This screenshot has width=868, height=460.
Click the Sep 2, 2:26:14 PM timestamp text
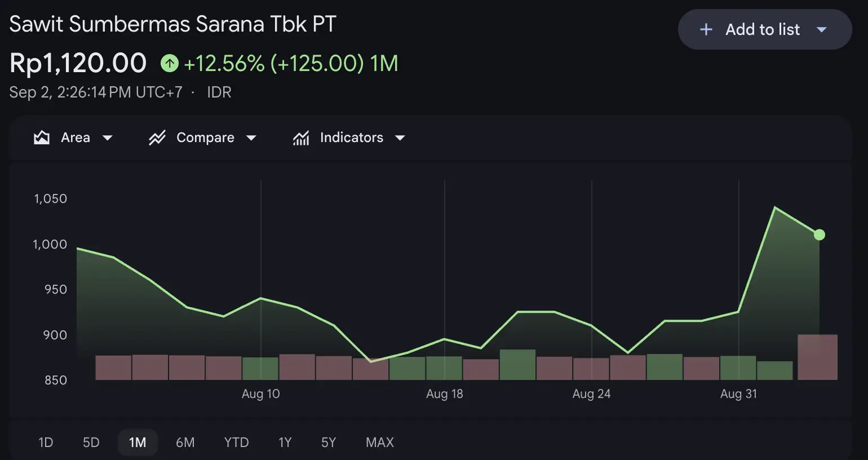[96, 92]
